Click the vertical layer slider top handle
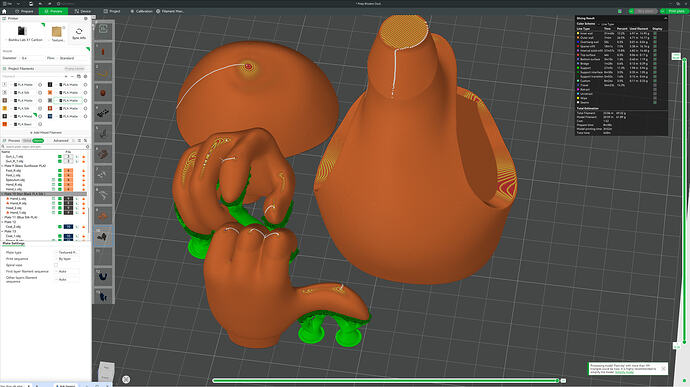Image resolution: width=690 pixels, height=387 pixels. click(x=684, y=59)
